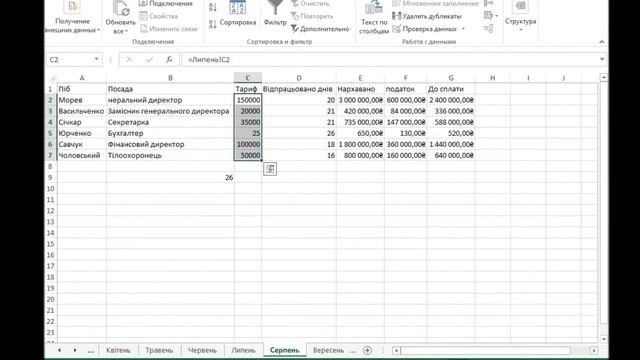Click the formula bar with =Липень!C2
Viewport: 640px width, 360px height.
(390, 60)
